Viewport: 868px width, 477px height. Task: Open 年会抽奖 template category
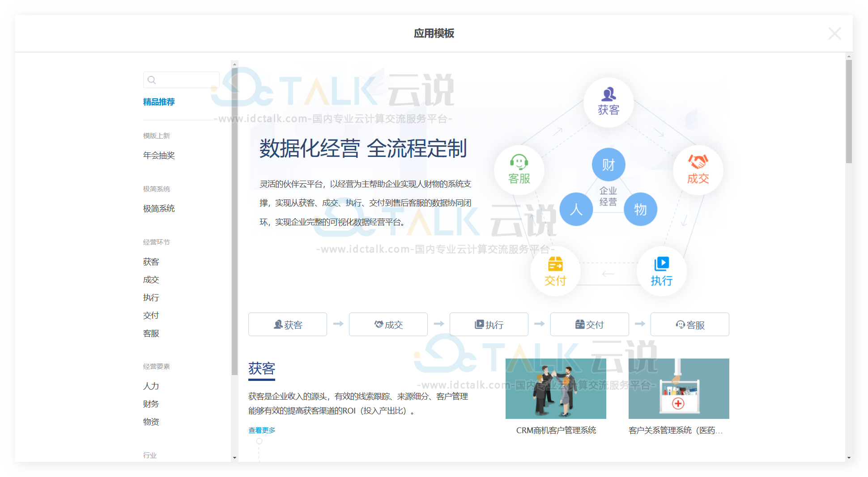click(159, 155)
